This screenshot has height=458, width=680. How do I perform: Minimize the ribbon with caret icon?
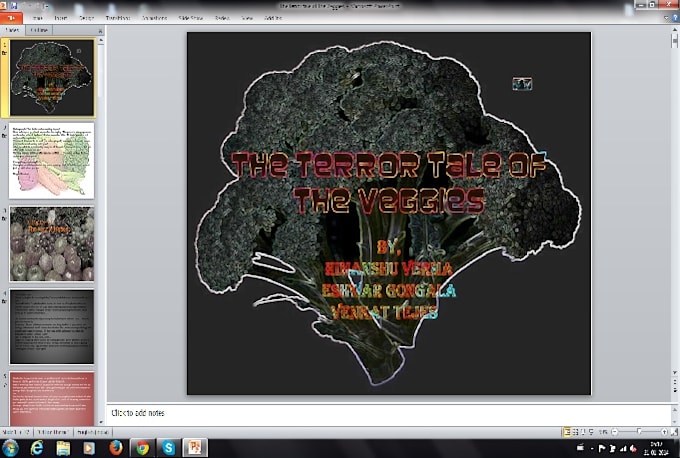[x=666, y=18]
